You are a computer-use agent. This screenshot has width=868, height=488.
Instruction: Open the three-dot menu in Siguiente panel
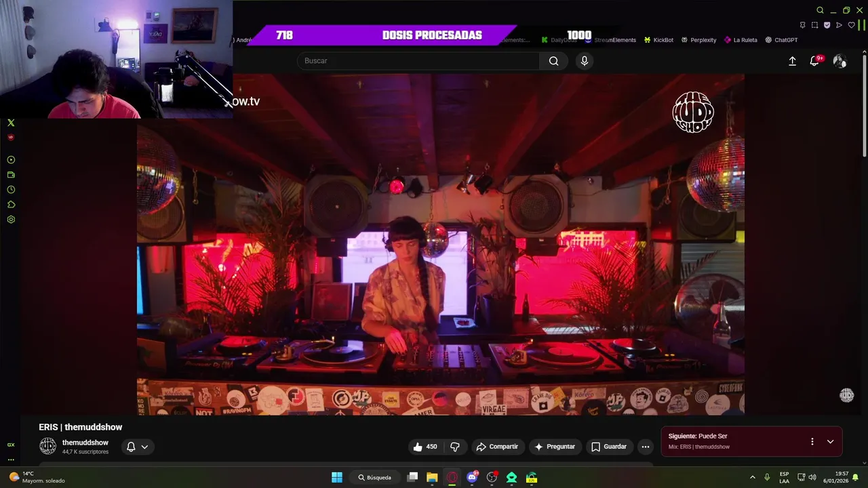(x=812, y=441)
